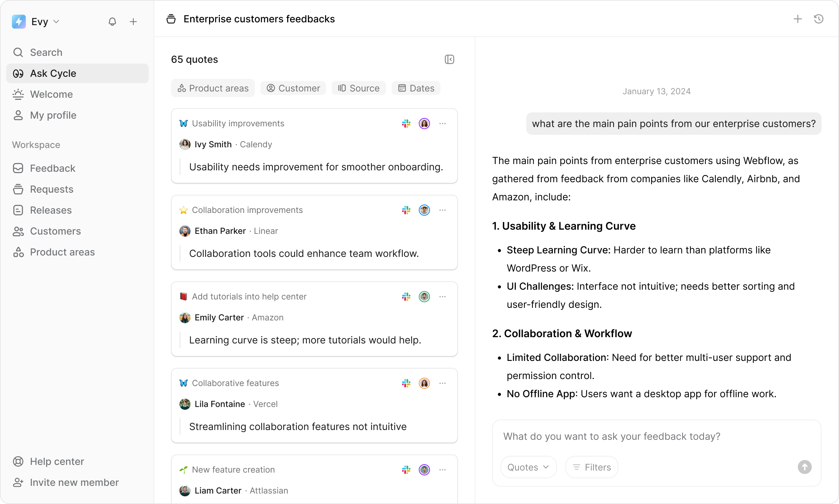This screenshot has height=504, width=839.
Task: Select Releases in the Workspace menu
Action: click(x=51, y=210)
